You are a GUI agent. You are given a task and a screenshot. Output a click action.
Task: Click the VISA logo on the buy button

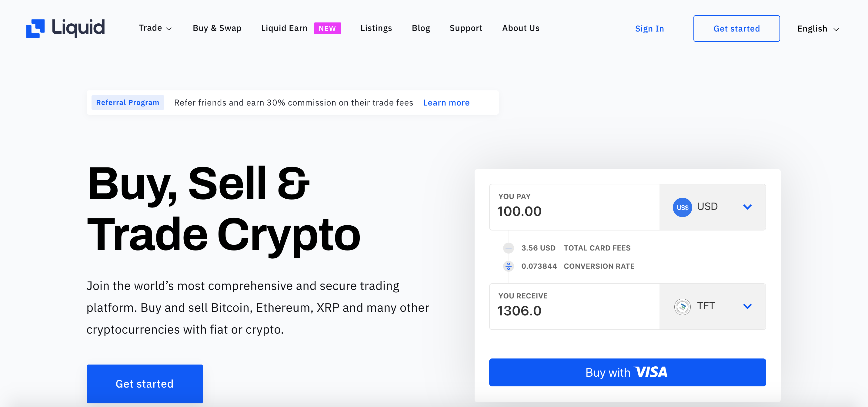coord(650,372)
